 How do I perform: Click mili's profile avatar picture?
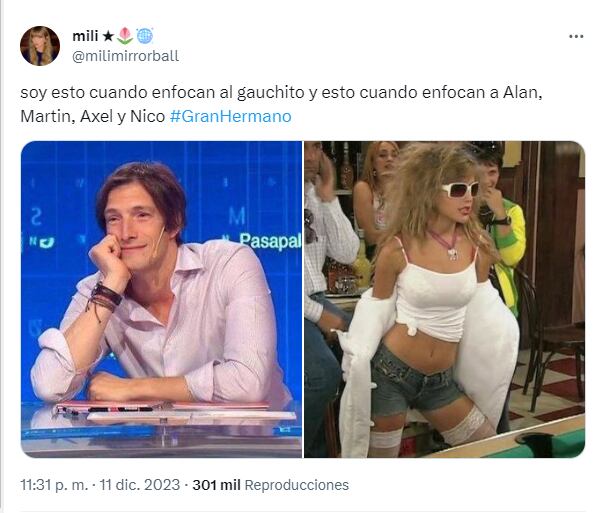click(x=40, y=46)
